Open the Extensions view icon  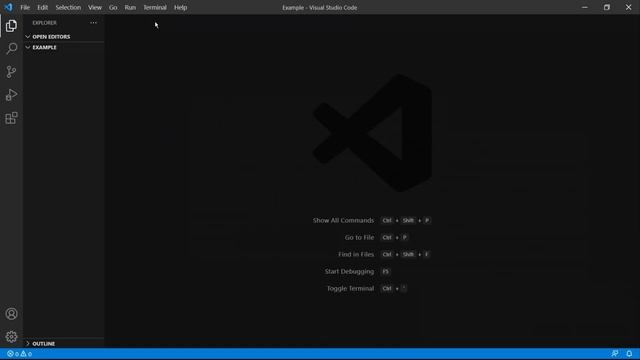[11, 118]
